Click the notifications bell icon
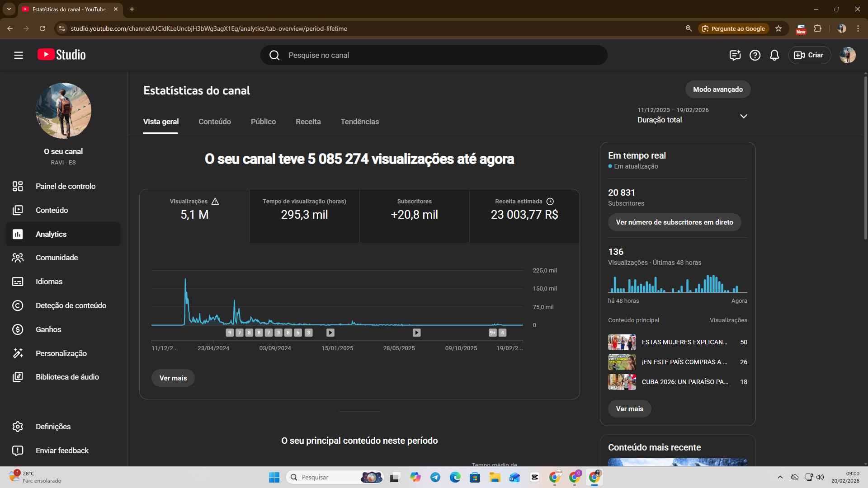Image resolution: width=868 pixels, height=488 pixels. point(774,55)
